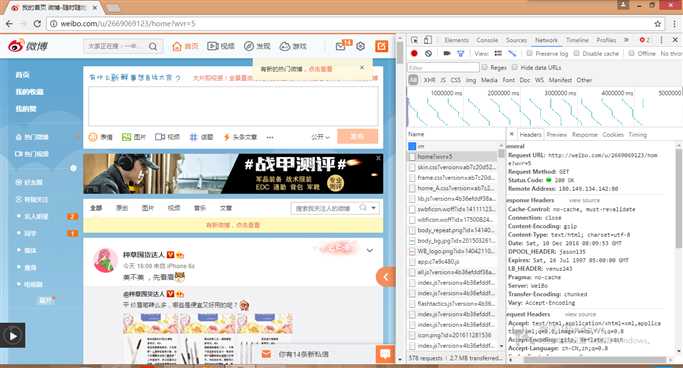Collapse the orange side arrow panel
Screen dimensions: 683x368
(x=386, y=277)
